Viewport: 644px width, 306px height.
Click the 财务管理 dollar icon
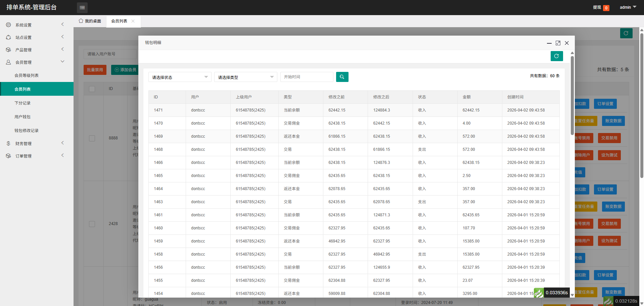pyautogui.click(x=8, y=143)
